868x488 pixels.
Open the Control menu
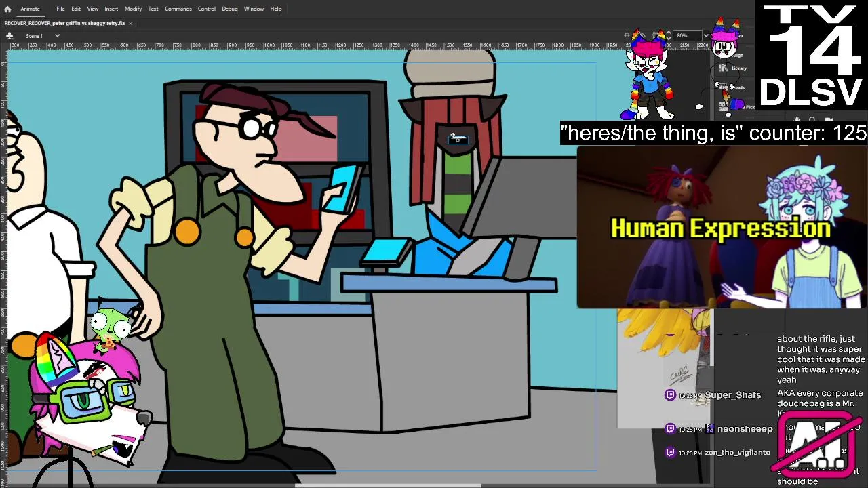coord(207,9)
